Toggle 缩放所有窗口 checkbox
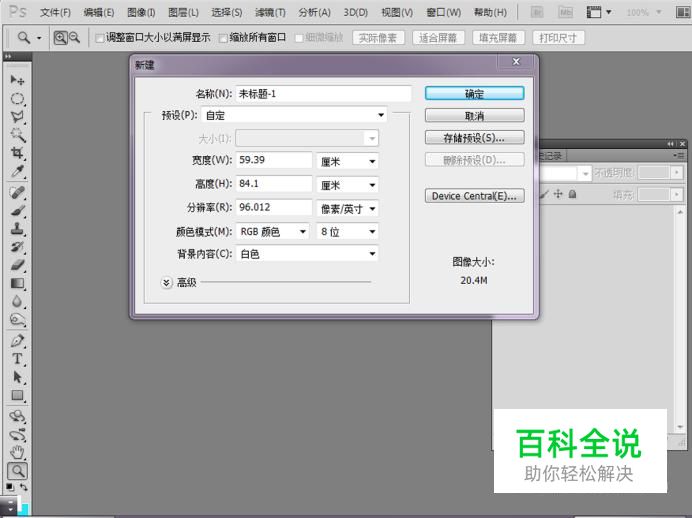692x518 pixels. 223,38
